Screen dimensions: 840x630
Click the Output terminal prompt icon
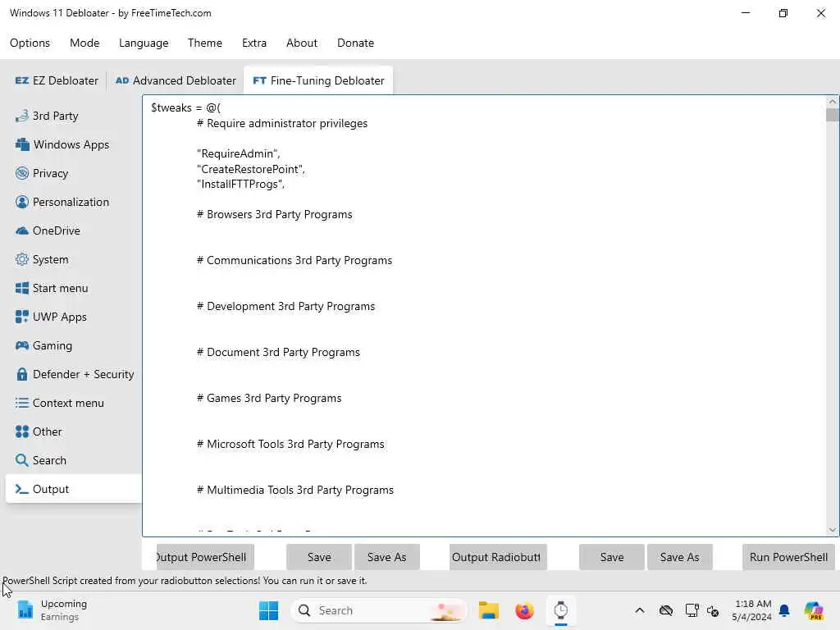pos(22,489)
